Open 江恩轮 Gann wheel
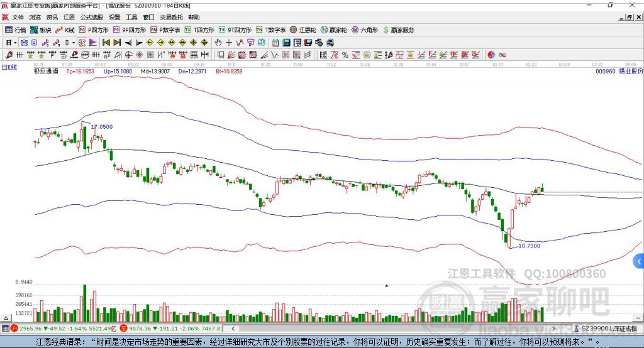Image resolution: width=644 pixels, height=348 pixels. click(x=303, y=30)
